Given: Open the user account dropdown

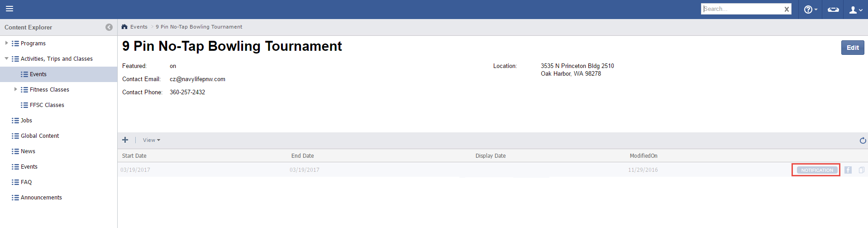Looking at the screenshot, I should click(x=855, y=10).
